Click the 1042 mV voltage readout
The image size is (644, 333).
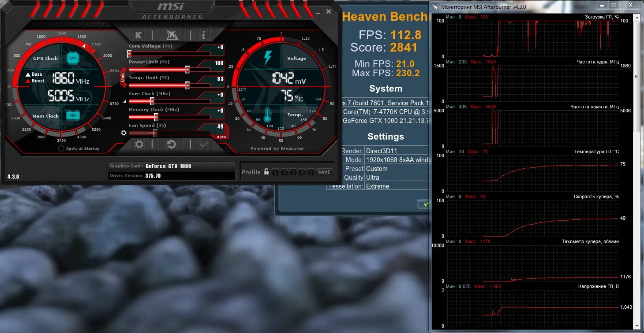pos(289,78)
